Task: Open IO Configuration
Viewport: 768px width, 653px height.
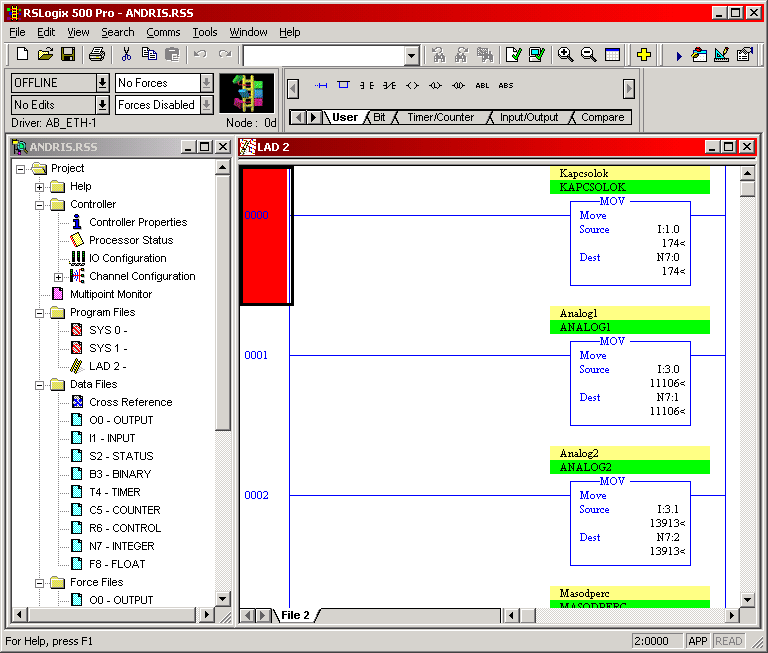Action: (x=127, y=259)
